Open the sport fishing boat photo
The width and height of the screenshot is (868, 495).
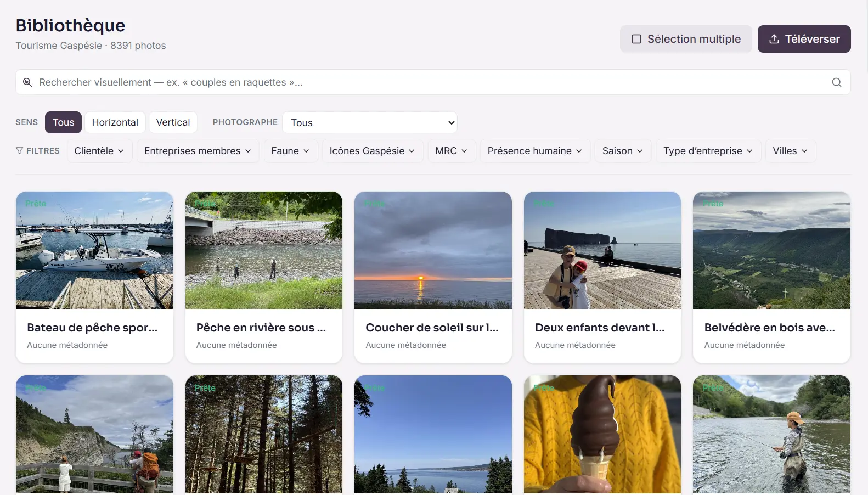point(94,250)
